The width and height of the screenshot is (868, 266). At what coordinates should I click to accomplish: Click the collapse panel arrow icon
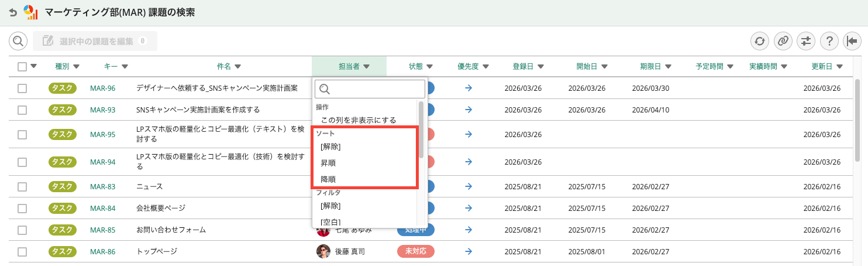pos(852,41)
